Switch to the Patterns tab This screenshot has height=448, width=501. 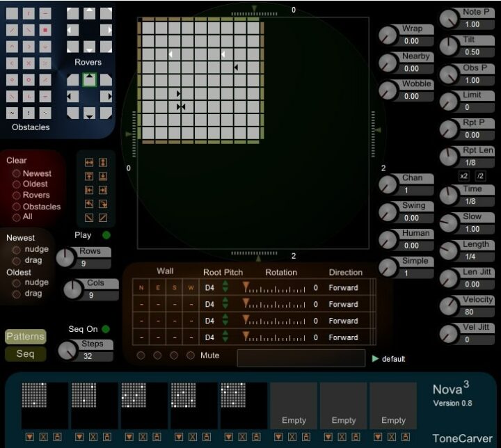25,337
